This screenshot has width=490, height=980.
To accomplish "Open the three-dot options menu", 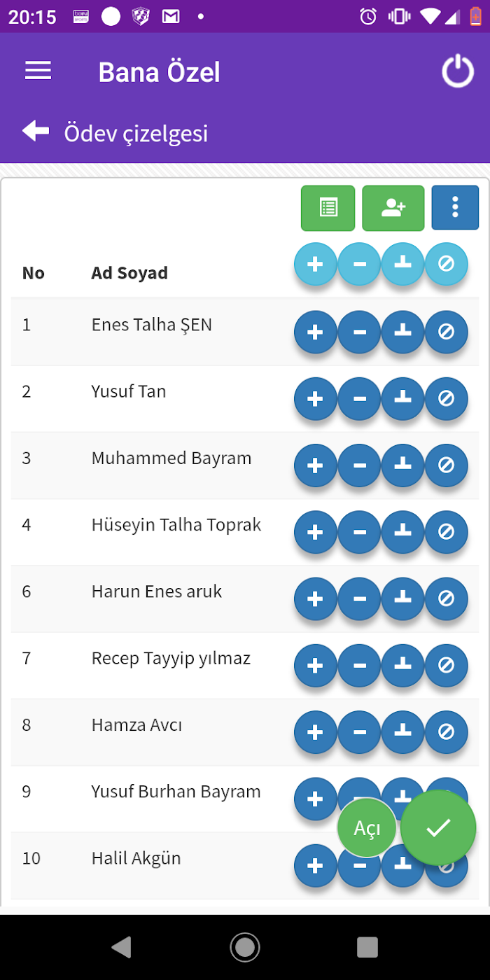I will (455, 208).
